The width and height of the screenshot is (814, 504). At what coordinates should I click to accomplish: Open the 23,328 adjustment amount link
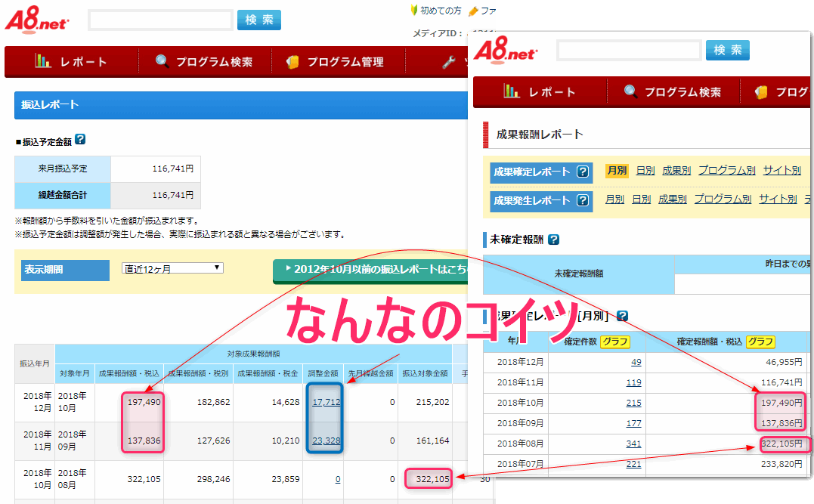pos(326,441)
